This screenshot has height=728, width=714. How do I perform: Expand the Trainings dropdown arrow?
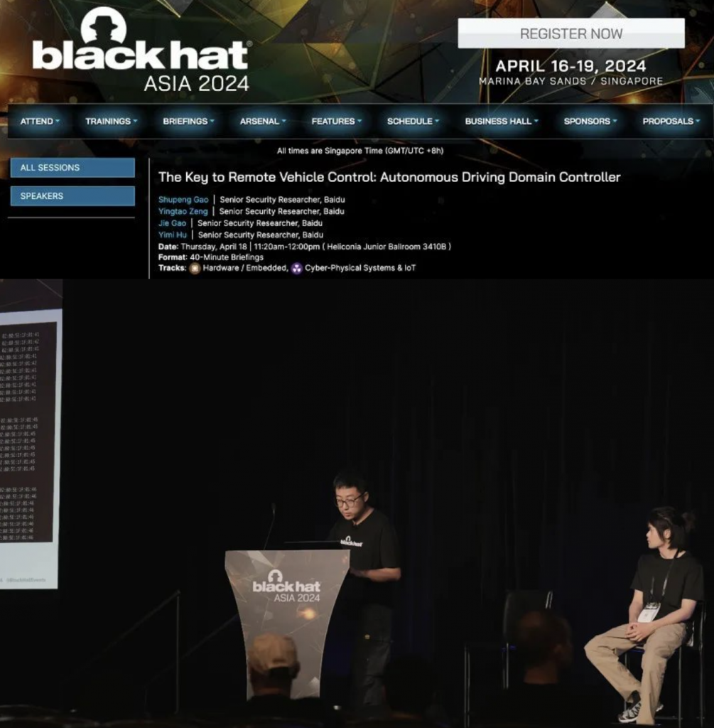[135, 121]
